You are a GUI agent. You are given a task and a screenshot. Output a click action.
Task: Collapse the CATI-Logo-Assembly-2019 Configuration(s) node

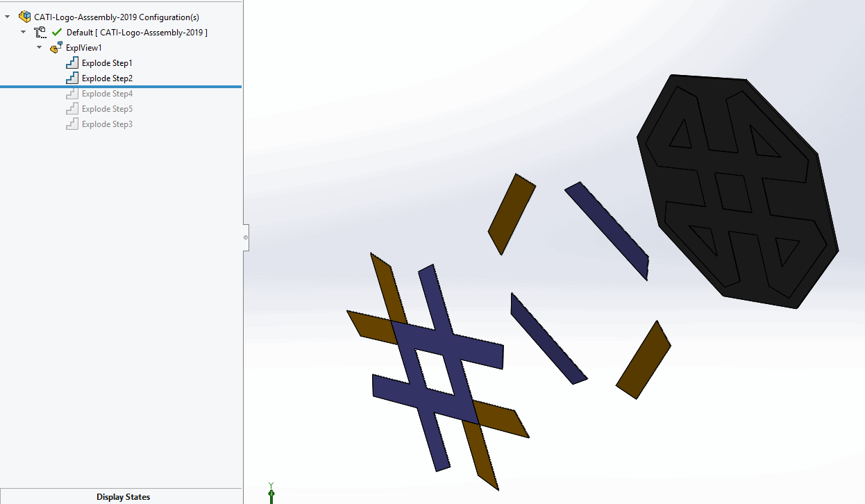pyautogui.click(x=8, y=17)
